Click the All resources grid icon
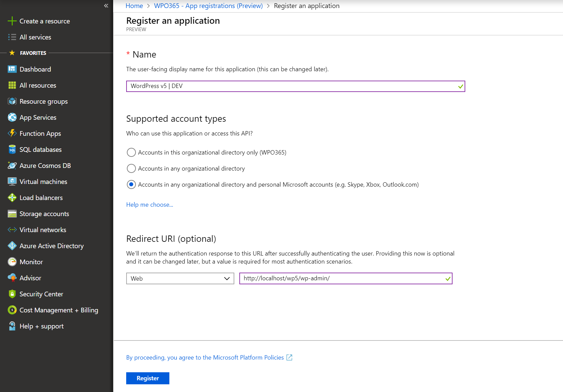This screenshot has width=563, height=392. 12,85
